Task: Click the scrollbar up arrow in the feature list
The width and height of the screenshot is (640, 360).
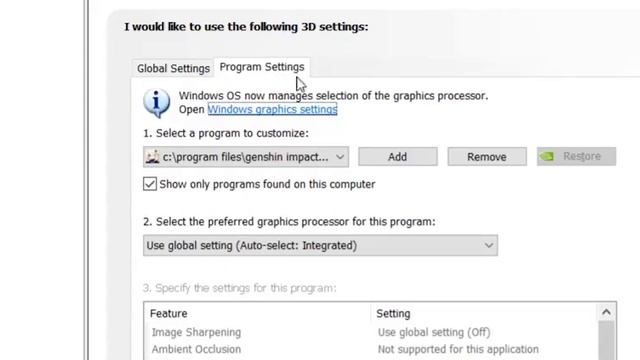Action: pos(606,313)
